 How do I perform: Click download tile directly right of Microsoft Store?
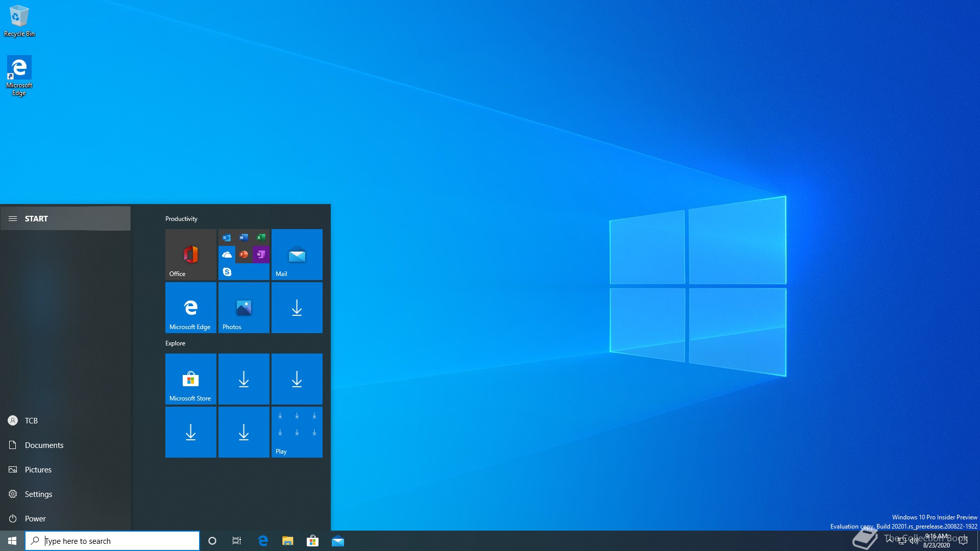(244, 379)
